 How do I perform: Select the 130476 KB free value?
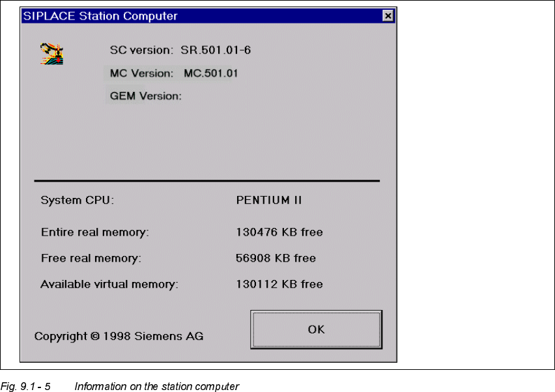point(279,232)
